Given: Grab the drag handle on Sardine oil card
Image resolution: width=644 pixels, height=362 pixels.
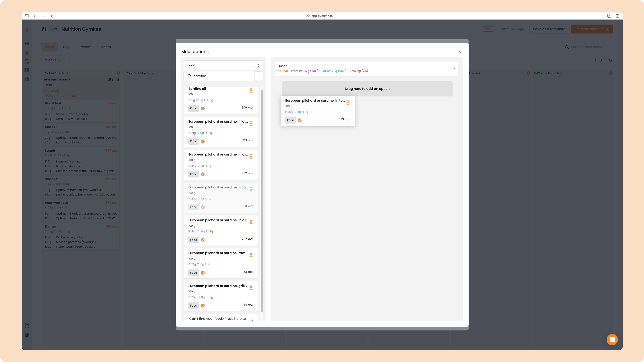Looking at the screenshot, I should (251, 90).
